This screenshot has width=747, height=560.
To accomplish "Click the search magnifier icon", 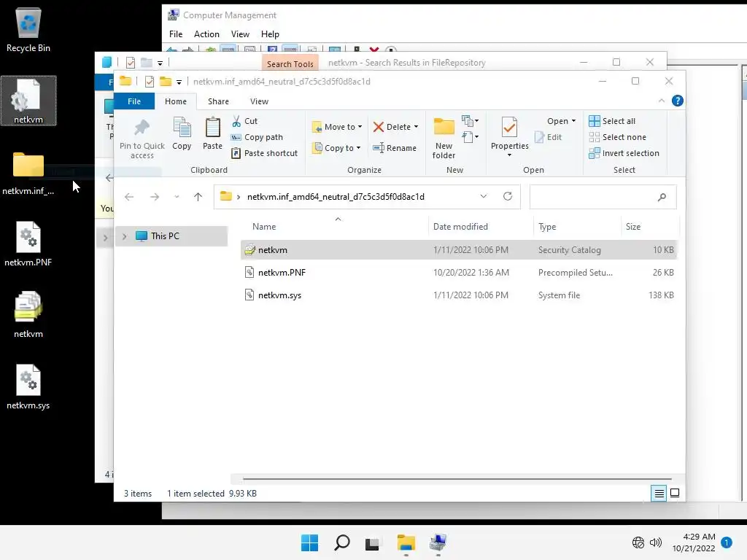I will point(662,197).
